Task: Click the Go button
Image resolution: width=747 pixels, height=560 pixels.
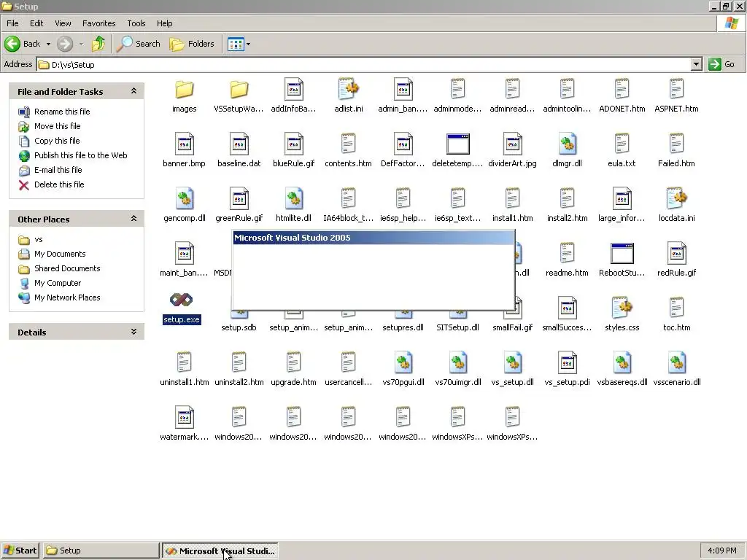Action: [721, 64]
